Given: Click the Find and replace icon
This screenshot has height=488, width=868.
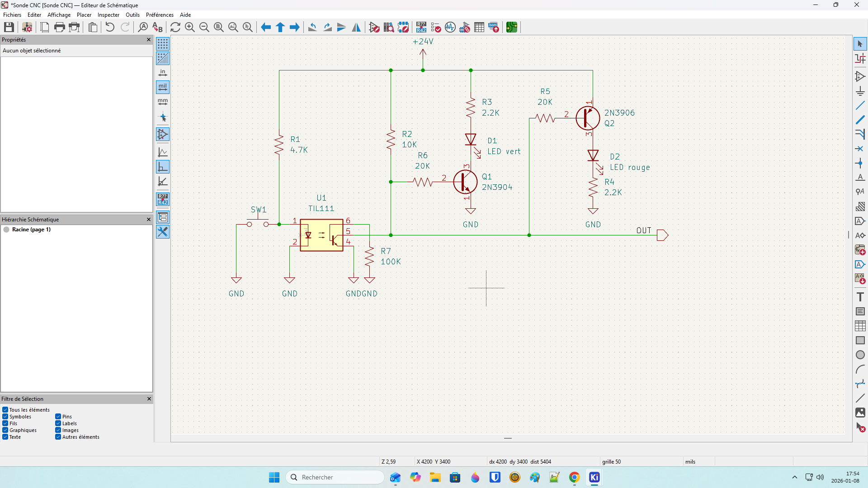Looking at the screenshot, I should [x=157, y=28].
